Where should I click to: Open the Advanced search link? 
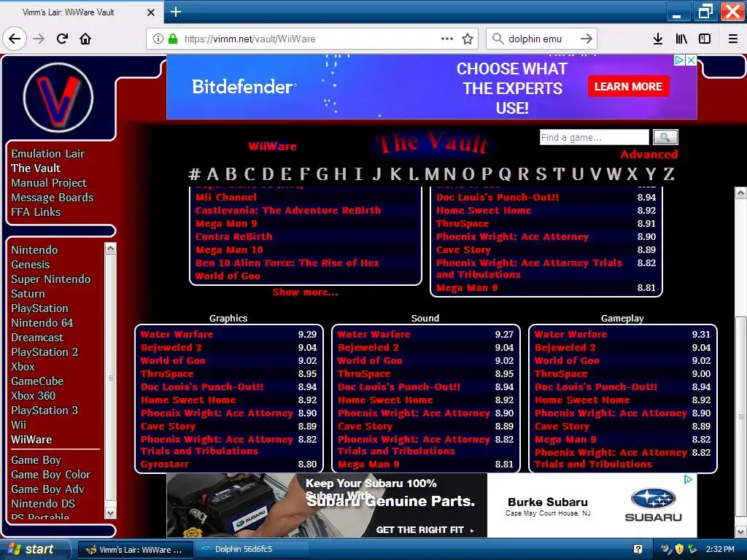point(649,155)
